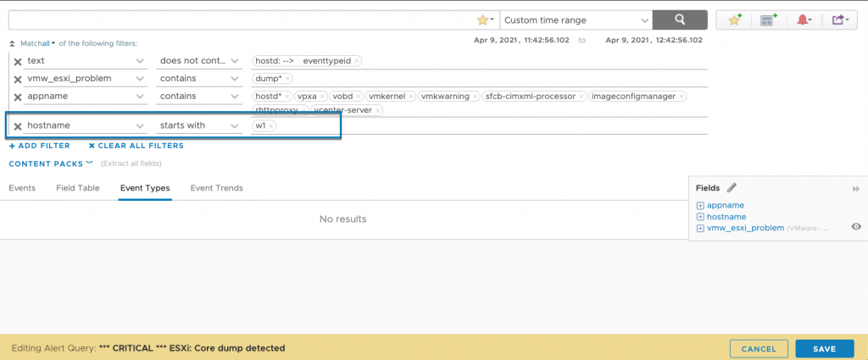The width and height of the screenshot is (868, 360).
Task: Delete the vpxa filter value chip
Action: pyautogui.click(x=323, y=97)
